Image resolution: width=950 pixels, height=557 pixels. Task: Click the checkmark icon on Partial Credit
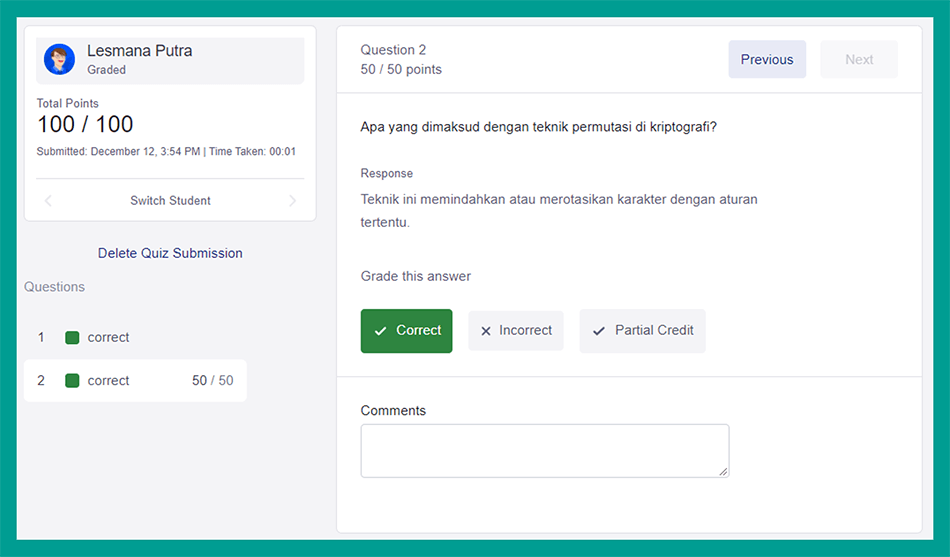point(599,331)
